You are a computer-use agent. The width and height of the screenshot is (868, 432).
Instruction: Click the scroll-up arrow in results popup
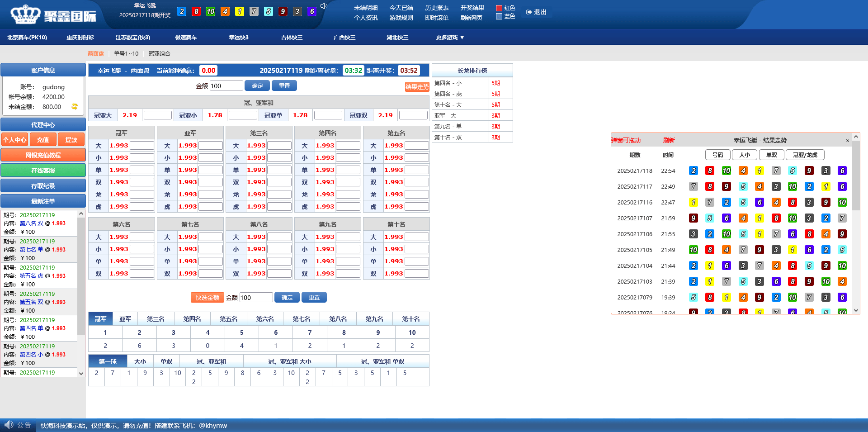855,137
